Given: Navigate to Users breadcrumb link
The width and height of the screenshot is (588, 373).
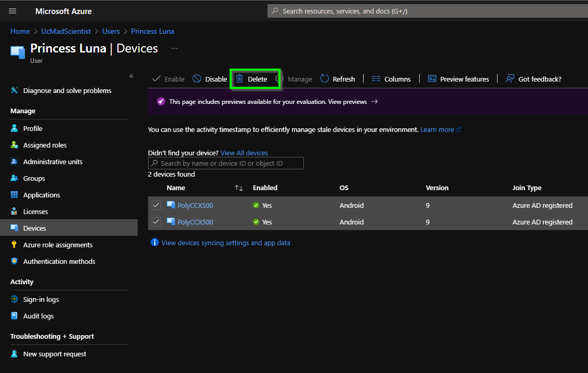Looking at the screenshot, I should [111, 31].
